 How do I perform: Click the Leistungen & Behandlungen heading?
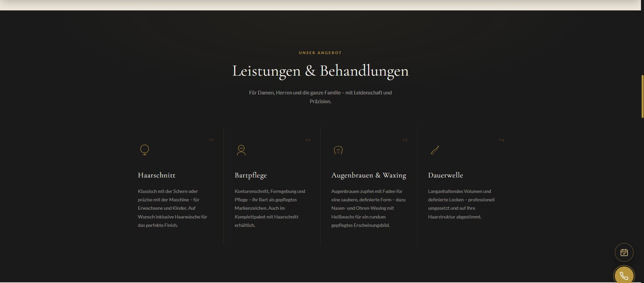click(320, 71)
